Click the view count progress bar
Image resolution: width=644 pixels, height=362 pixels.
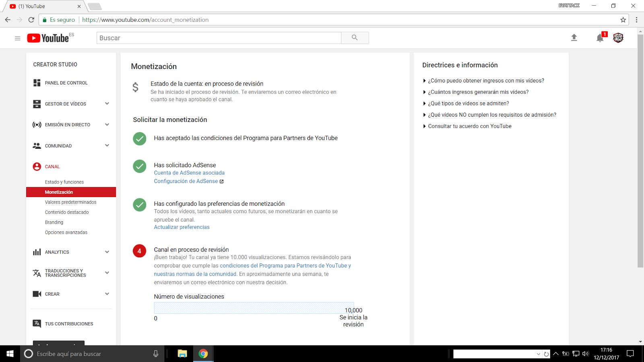(254, 308)
